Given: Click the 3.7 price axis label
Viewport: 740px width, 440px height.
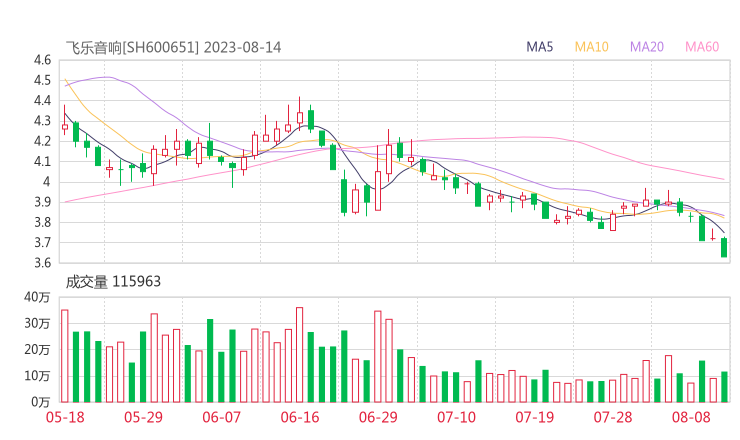Looking at the screenshot, I should tap(42, 243).
